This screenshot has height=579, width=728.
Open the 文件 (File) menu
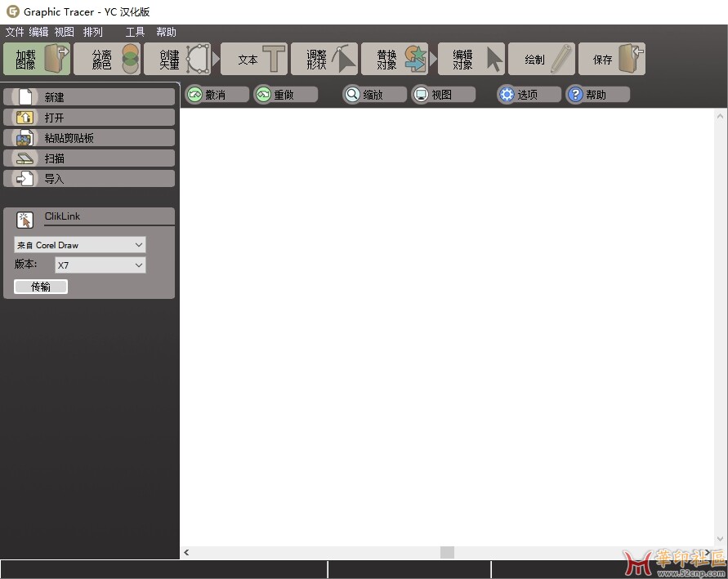[15, 32]
